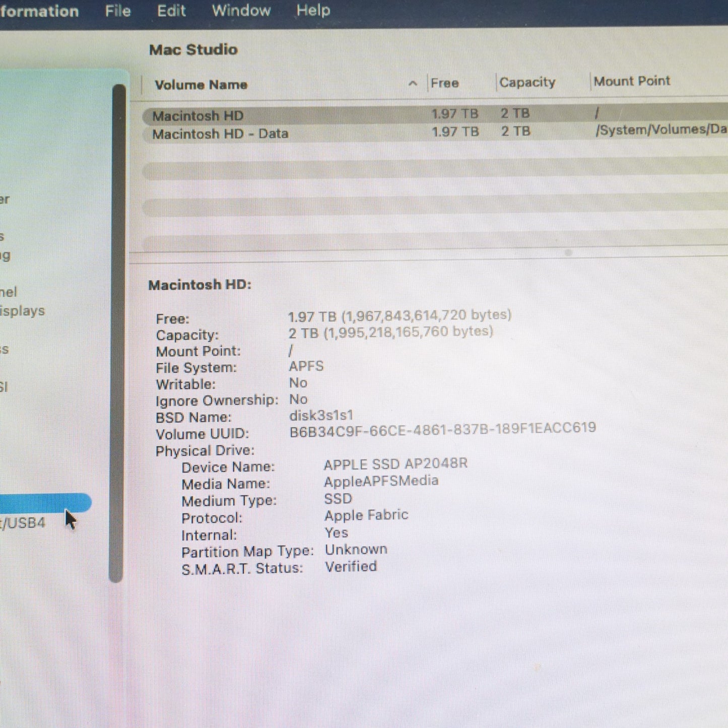
Task: Click the Apple Fabric protocol value
Action: click(366, 515)
